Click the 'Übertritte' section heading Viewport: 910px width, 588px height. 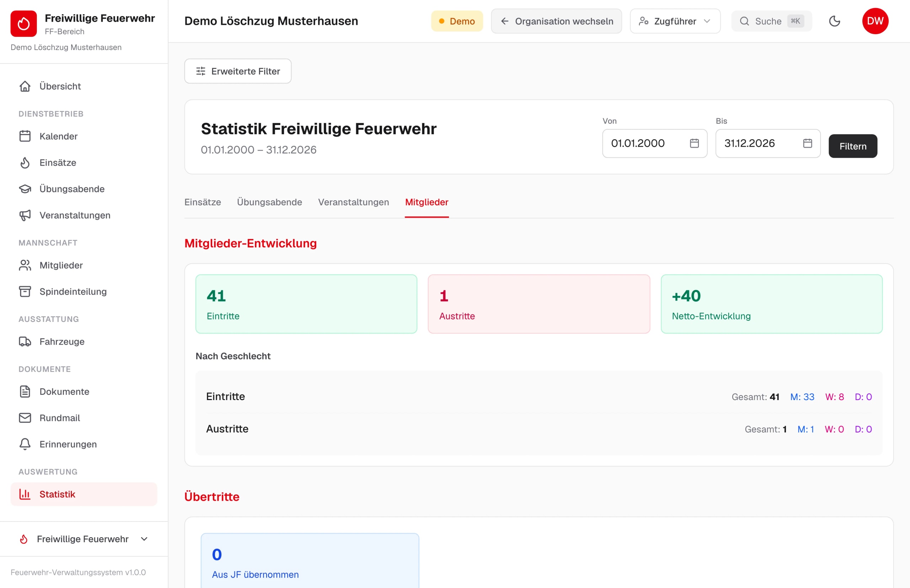pos(212,497)
